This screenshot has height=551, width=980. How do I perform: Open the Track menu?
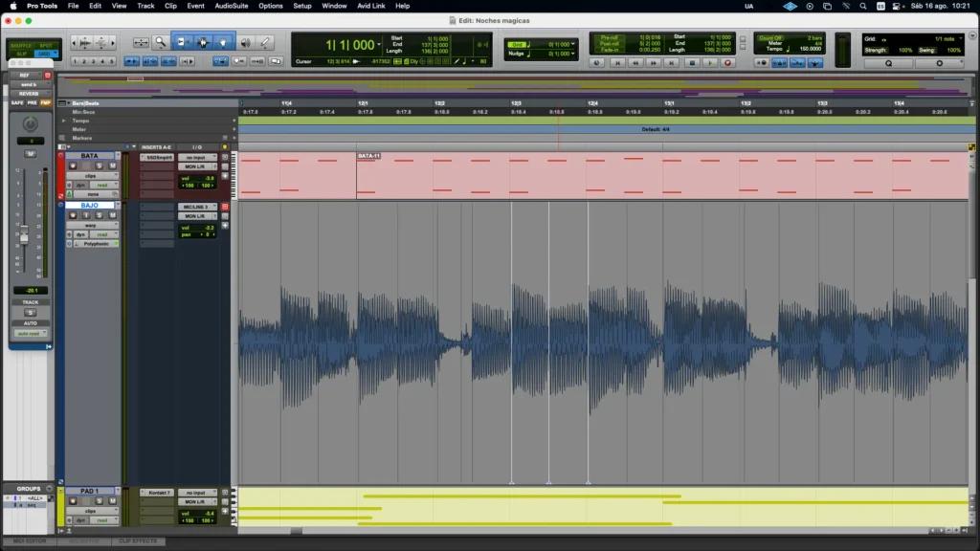(145, 6)
